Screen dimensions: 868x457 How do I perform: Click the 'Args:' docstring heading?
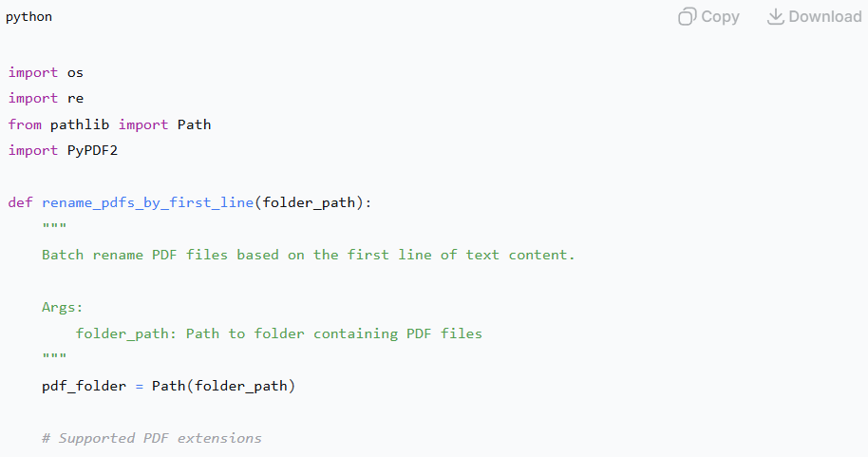tap(63, 307)
